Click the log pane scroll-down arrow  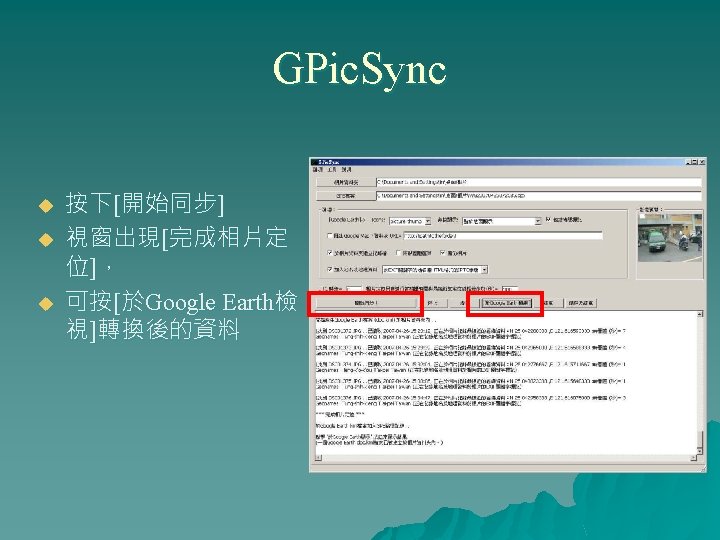tap(700, 451)
